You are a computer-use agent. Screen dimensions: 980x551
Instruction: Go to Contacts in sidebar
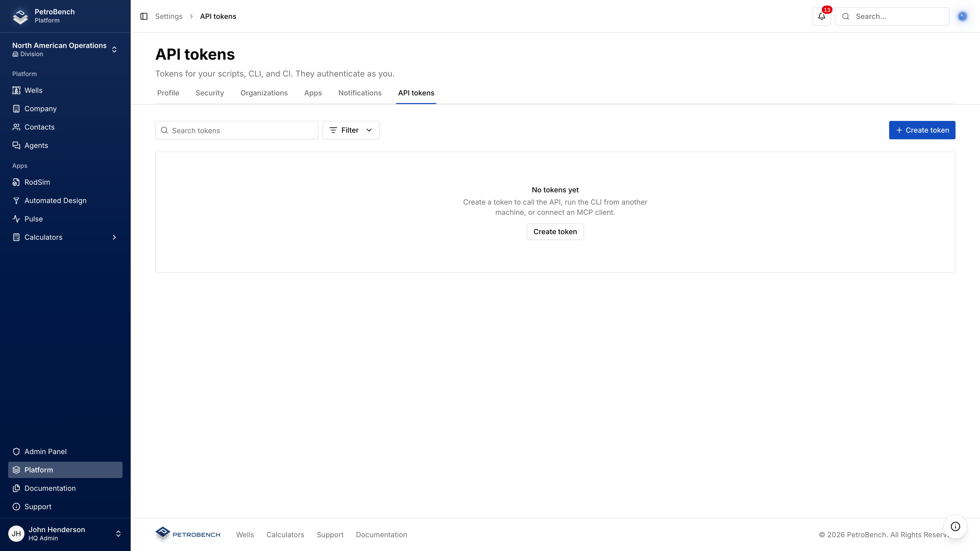click(x=65, y=127)
